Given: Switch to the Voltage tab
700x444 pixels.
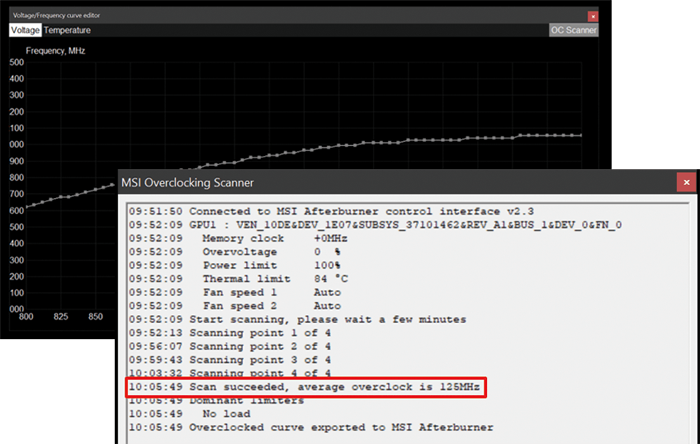Looking at the screenshot, I should coord(25,30).
